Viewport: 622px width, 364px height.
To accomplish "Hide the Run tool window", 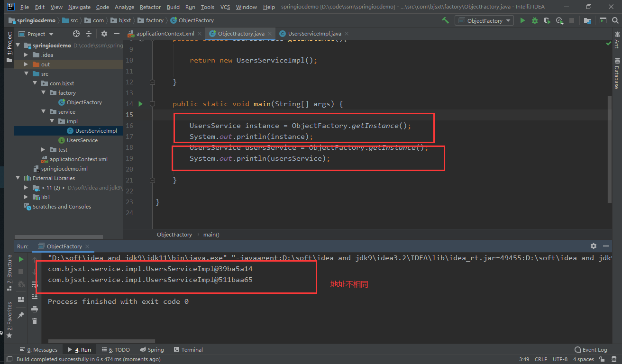I will pos(606,246).
